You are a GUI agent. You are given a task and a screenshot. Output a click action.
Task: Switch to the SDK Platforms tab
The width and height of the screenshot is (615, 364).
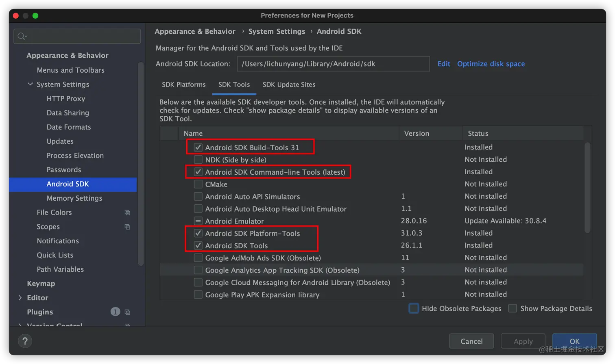point(184,84)
